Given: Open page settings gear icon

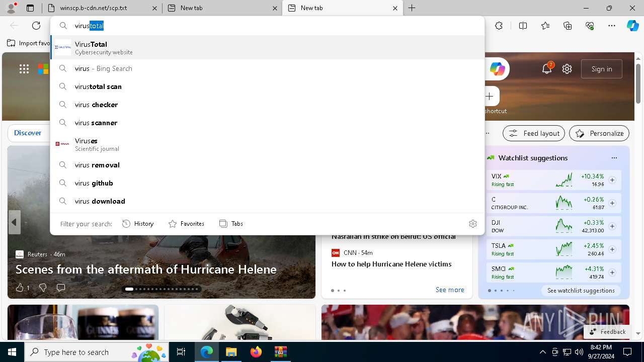Looking at the screenshot, I should [567, 69].
